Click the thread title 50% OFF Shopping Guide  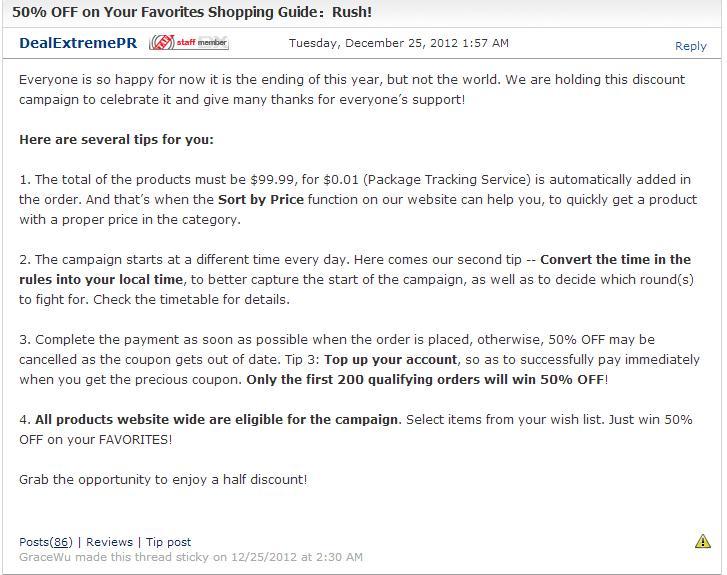tap(192, 12)
